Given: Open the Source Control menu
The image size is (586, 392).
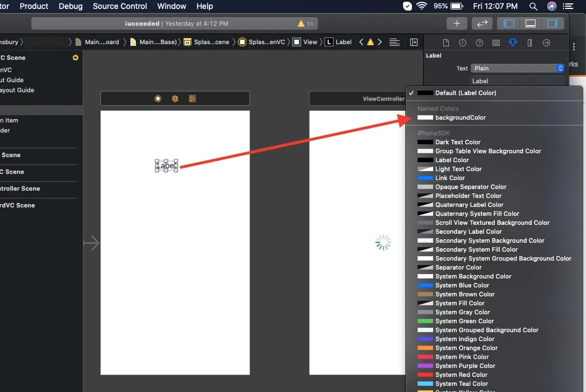Looking at the screenshot, I should tap(120, 6).
